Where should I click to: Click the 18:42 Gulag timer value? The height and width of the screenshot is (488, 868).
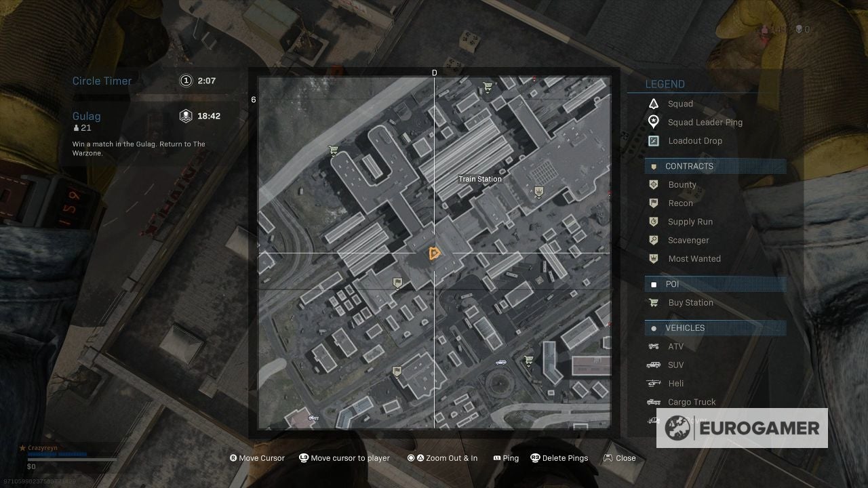click(209, 116)
